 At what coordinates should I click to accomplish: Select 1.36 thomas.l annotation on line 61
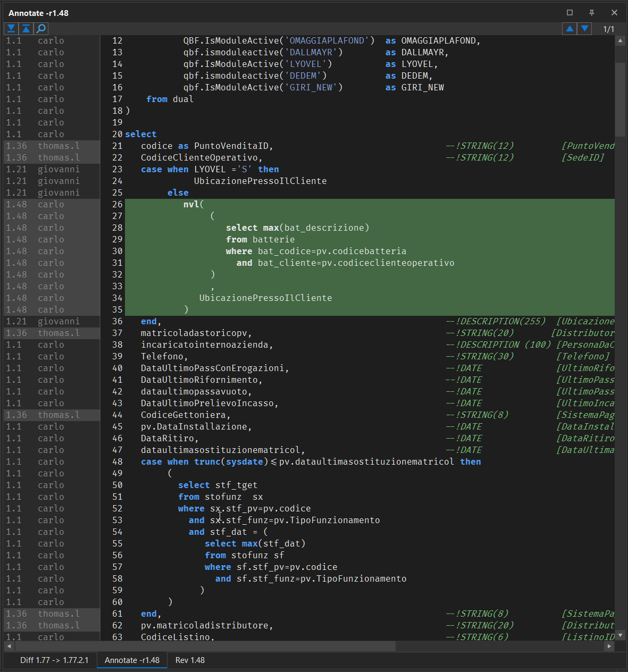click(x=52, y=614)
